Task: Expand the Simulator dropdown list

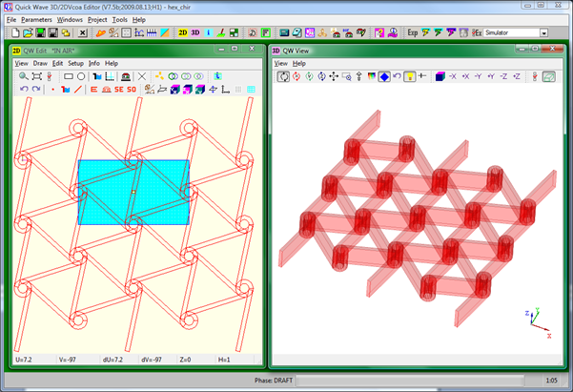Action: coord(543,32)
